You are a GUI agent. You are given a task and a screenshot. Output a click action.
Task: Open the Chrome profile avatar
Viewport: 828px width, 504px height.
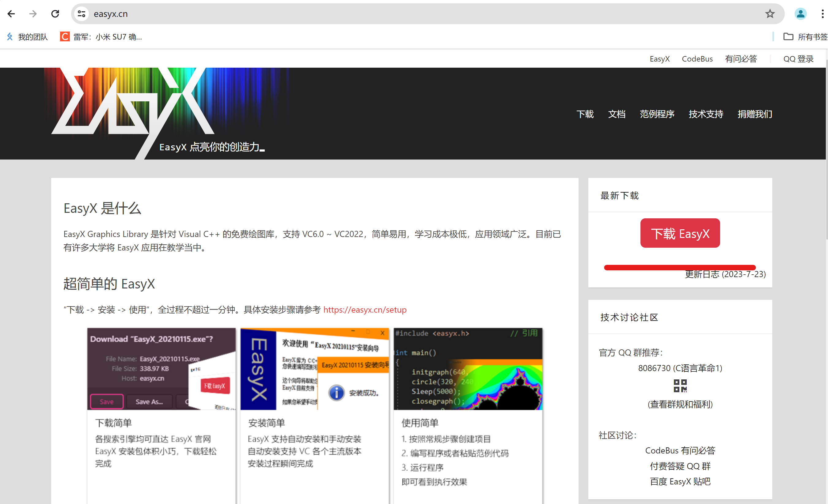tap(800, 14)
